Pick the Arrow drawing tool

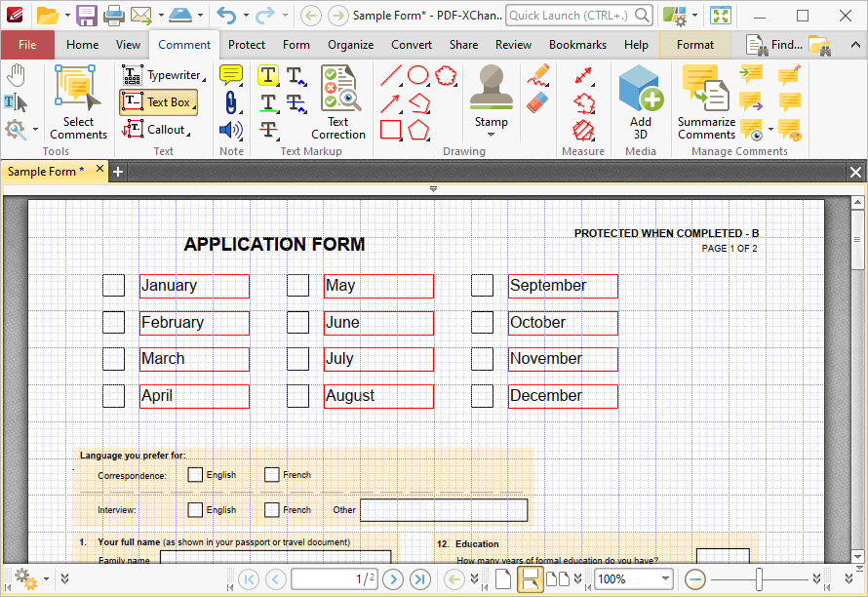[x=391, y=102]
